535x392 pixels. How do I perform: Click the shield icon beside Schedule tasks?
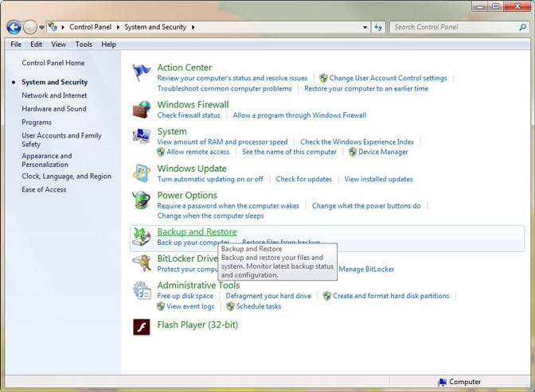point(231,306)
